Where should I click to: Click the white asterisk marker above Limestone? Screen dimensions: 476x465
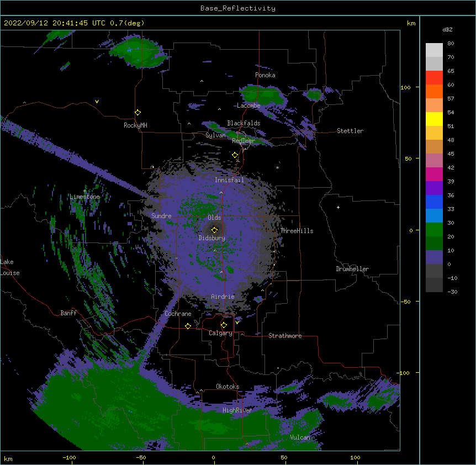tap(84, 191)
